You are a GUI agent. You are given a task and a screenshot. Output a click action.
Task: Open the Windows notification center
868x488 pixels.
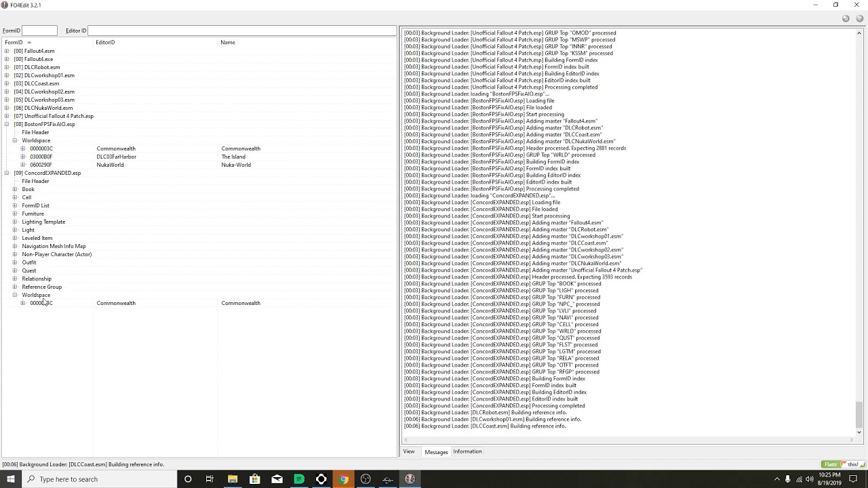tap(853, 479)
